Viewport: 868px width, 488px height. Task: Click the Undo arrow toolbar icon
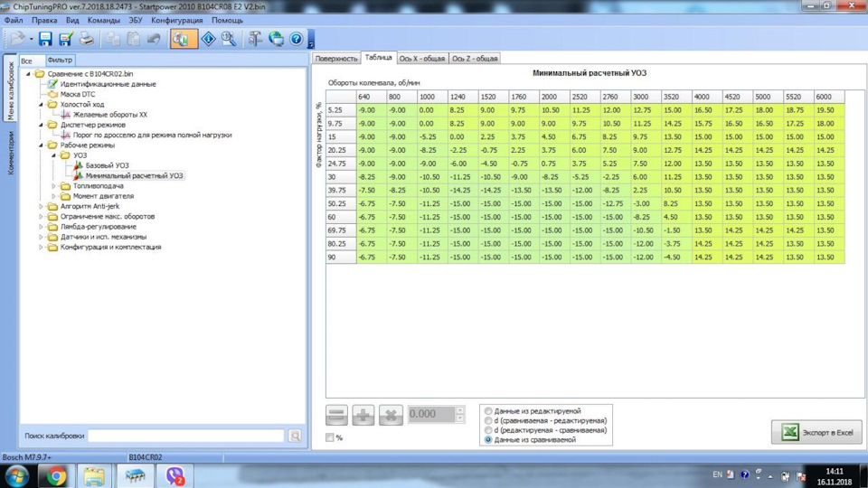tap(154, 39)
